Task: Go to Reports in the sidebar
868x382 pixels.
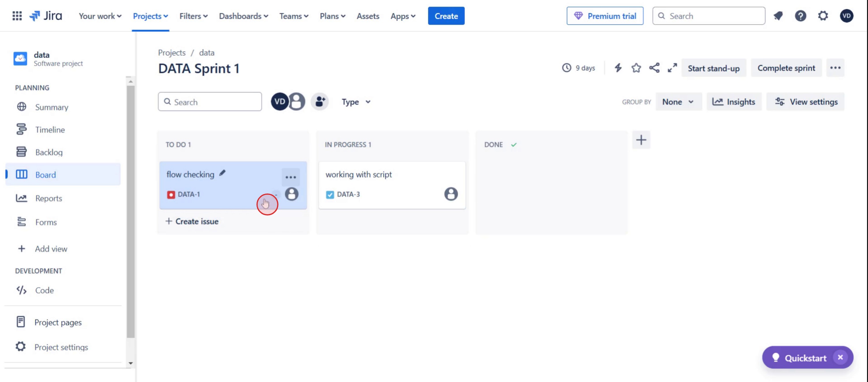Action: (x=48, y=198)
